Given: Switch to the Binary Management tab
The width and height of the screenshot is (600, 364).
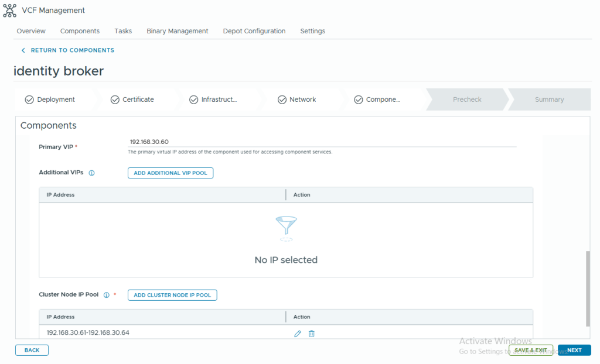Looking at the screenshot, I should (x=177, y=31).
